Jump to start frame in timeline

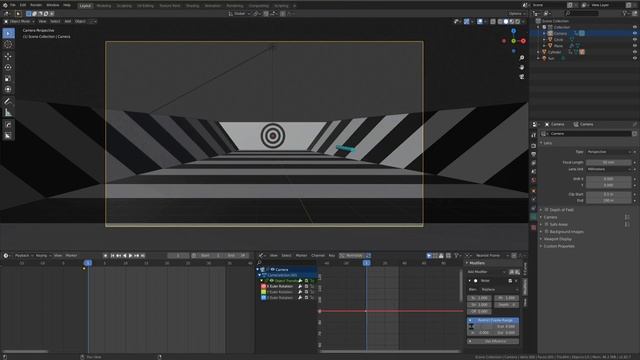point(112,256)
